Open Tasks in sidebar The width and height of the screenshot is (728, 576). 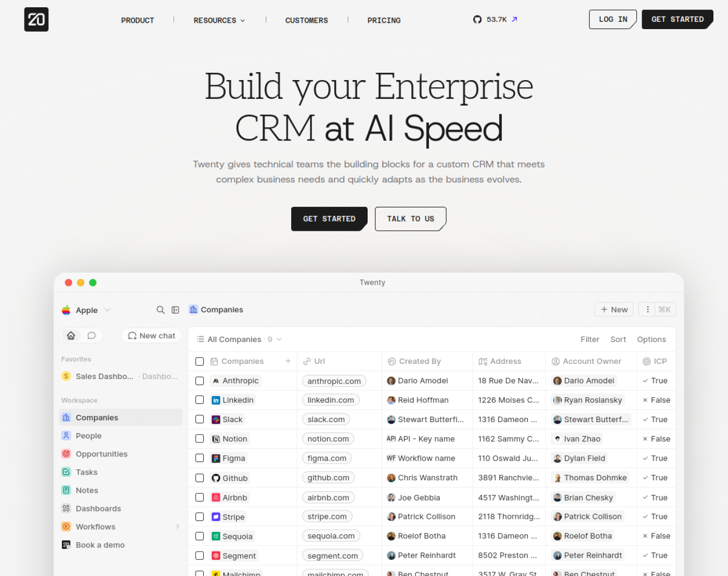(121, 472)
